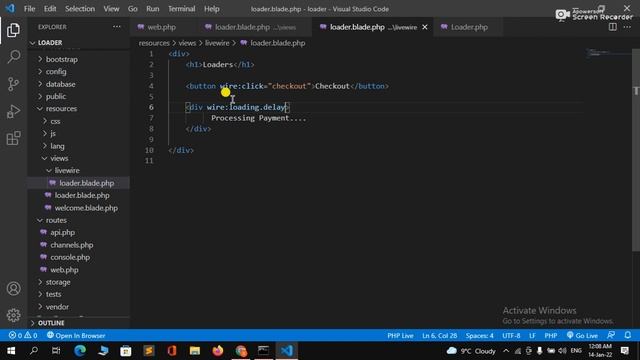The height and width of the screenshot is (360, 640).
Task: Click the feedback icon in status bar
Action: pyautogui.click(x=611, y=335)
